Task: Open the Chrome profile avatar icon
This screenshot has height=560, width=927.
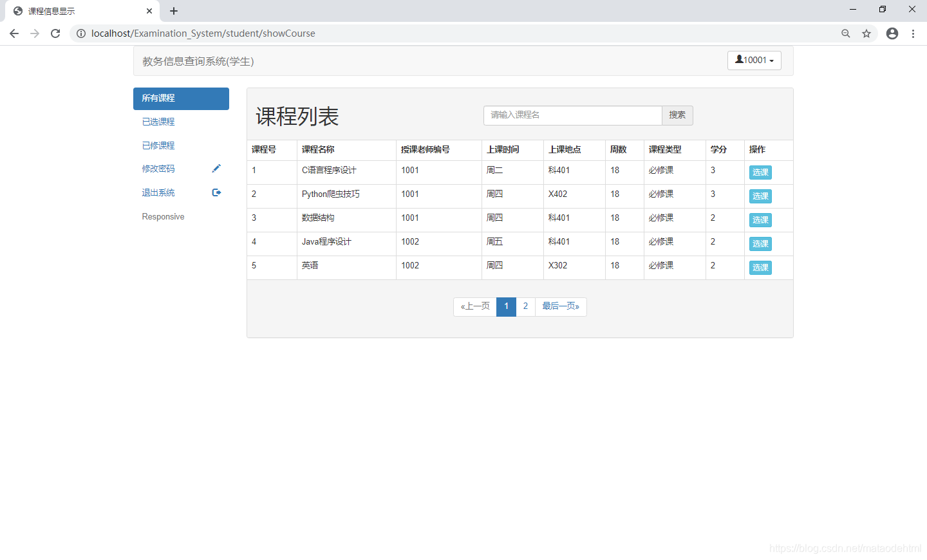Action: point(892,33)
